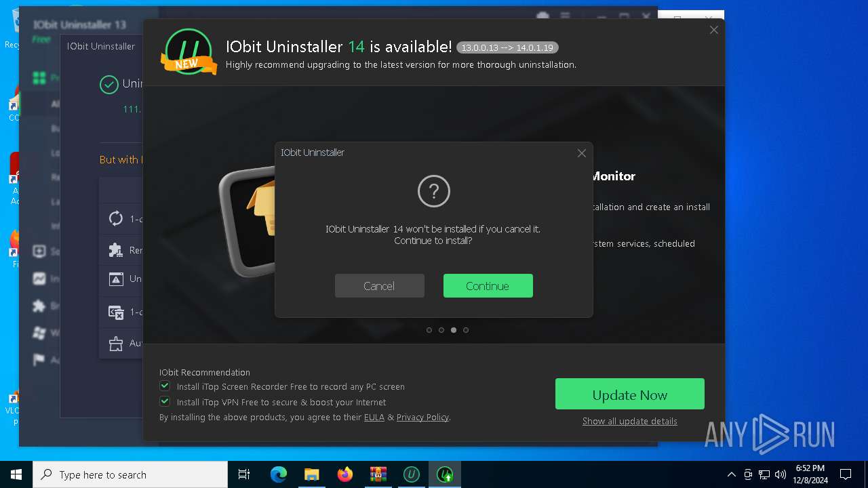Open the network tray icon
868x488 pixels.
(x=764, y=474)
